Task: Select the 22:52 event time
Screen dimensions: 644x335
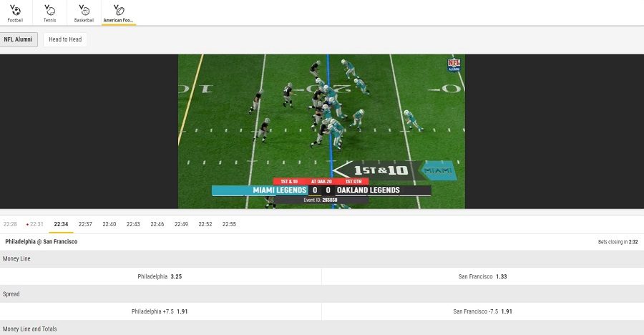Action: (x=205, y=224)
